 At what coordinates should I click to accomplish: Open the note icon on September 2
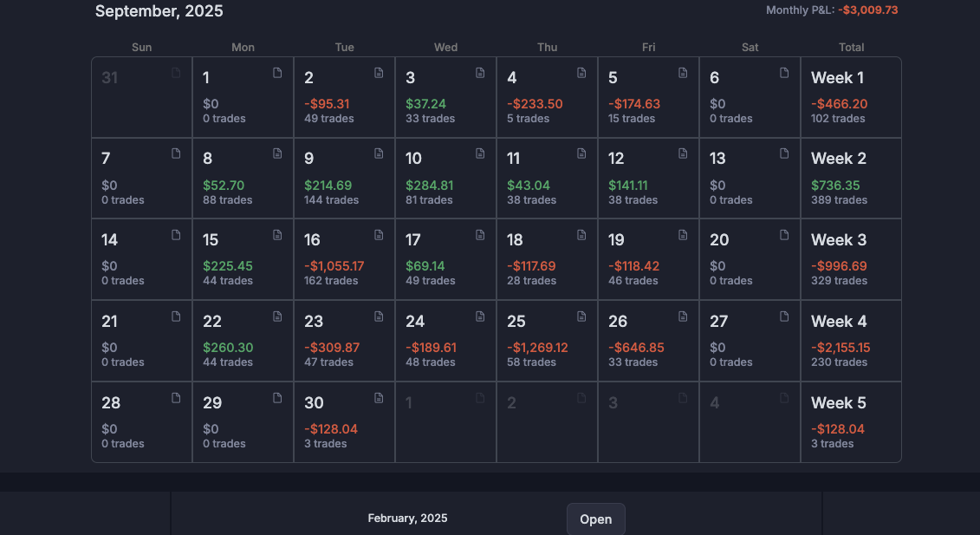[x=379, y=73]
